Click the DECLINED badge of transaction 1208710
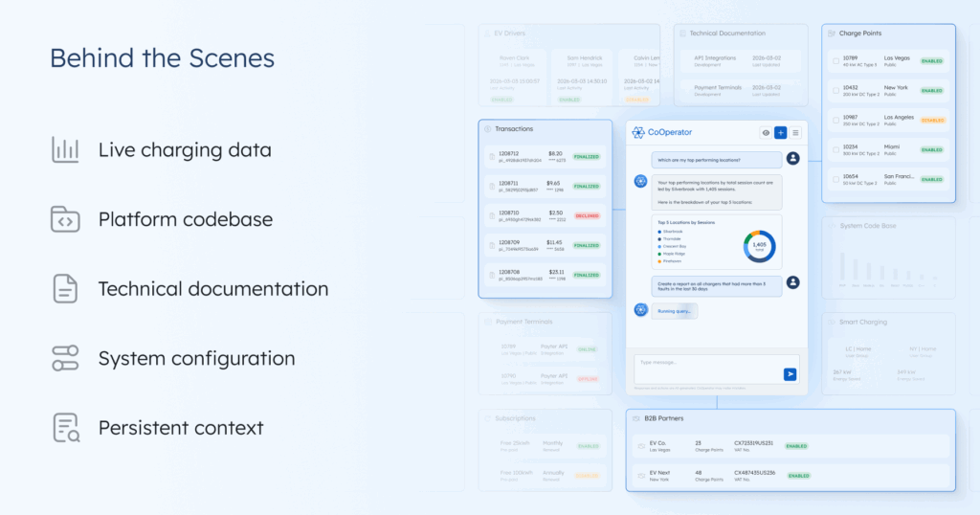Viewport: 980px width, 515px height. [x=587, y=216]
